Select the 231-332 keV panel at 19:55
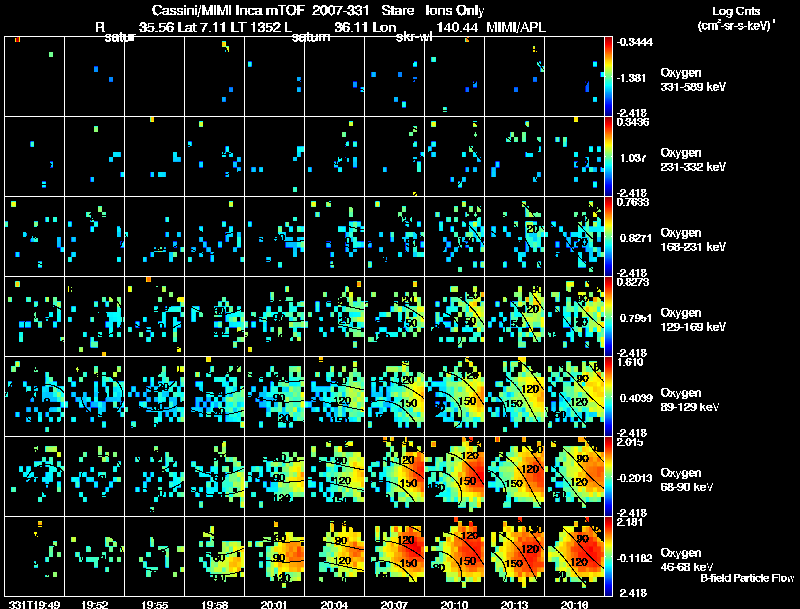800x609 pixels. click(x=155, y=156)
